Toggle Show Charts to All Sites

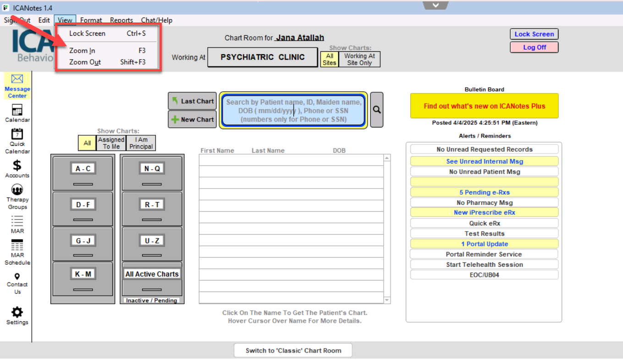(329, 59)
